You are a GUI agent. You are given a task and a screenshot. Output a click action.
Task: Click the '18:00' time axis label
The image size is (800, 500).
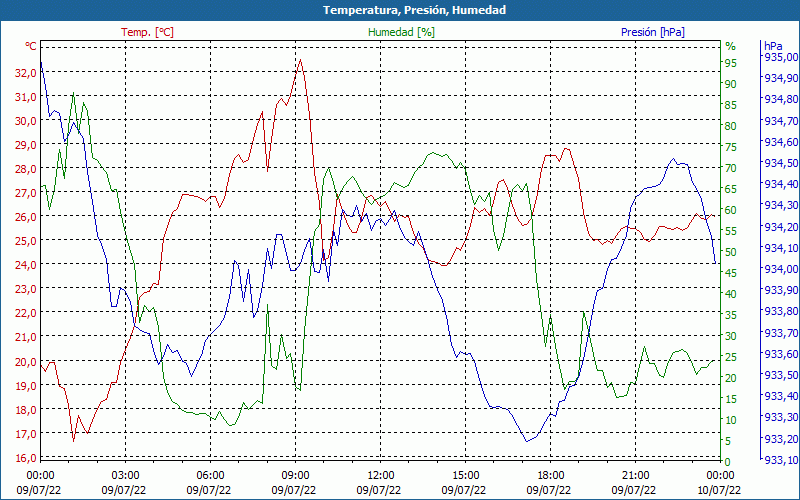551,476
